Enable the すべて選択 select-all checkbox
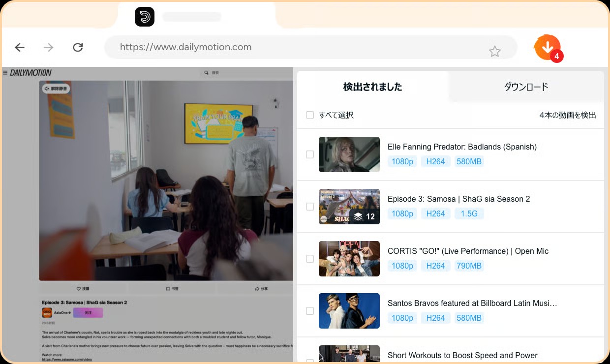610x364 pixels. [x=310, y=115]
